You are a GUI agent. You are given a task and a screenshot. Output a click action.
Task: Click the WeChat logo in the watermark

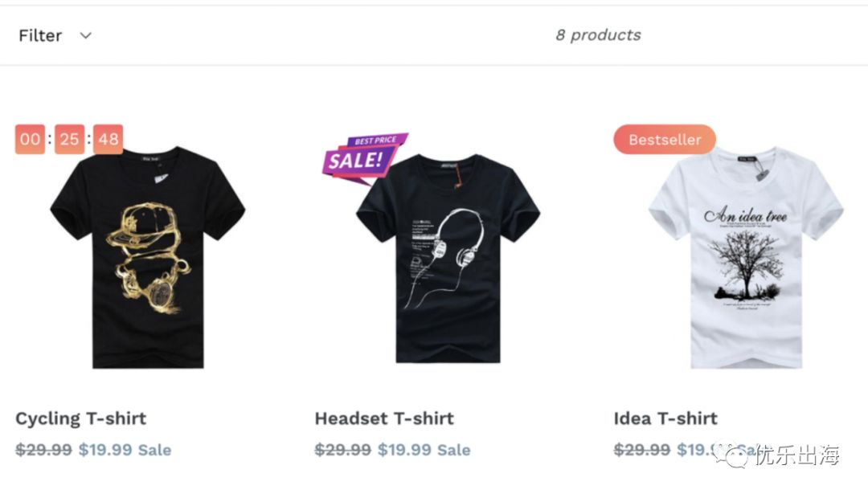click(x=735, y=455)
